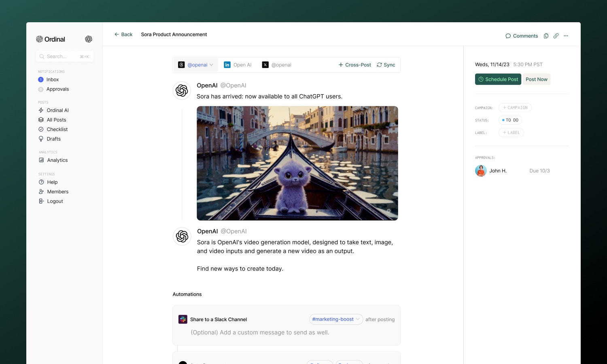This screenshot has height=364, width=607.
Task: Open the three-dot more options menu
Action: 566,36
